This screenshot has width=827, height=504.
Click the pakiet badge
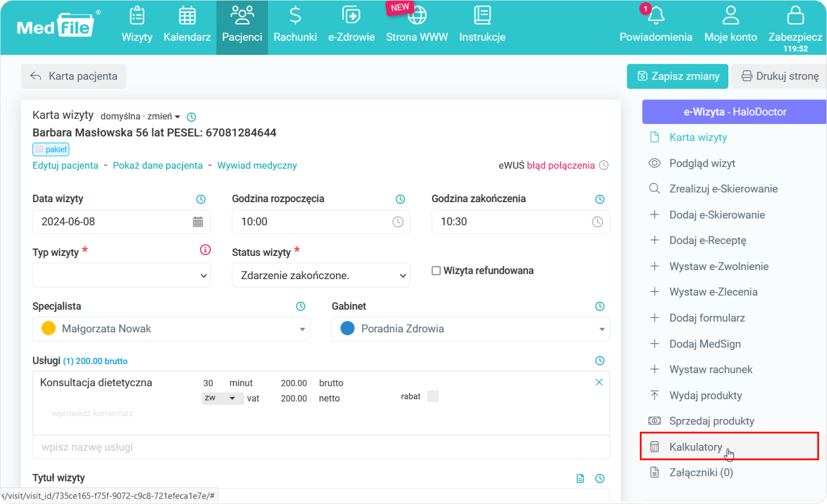tap(51, 149)
